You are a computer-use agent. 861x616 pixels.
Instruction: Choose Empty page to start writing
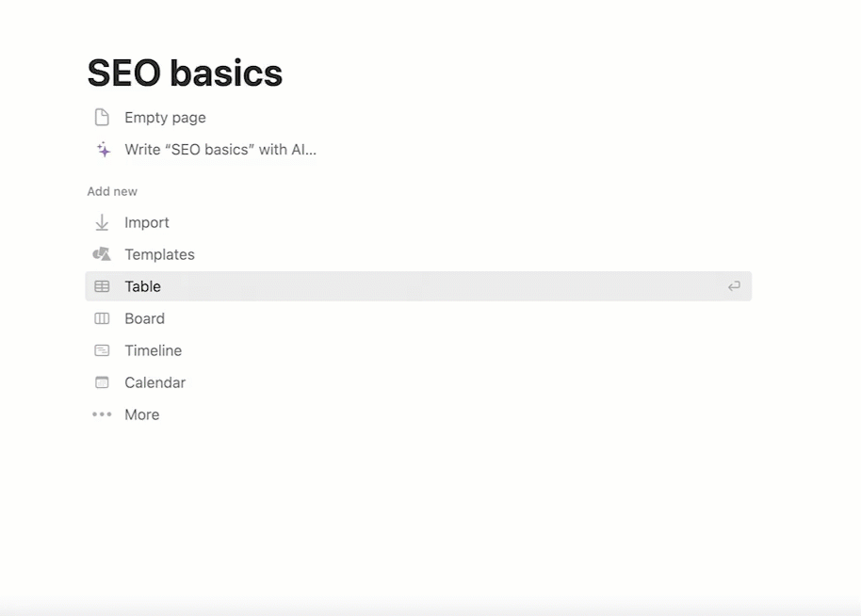click(x=165, y=117)
